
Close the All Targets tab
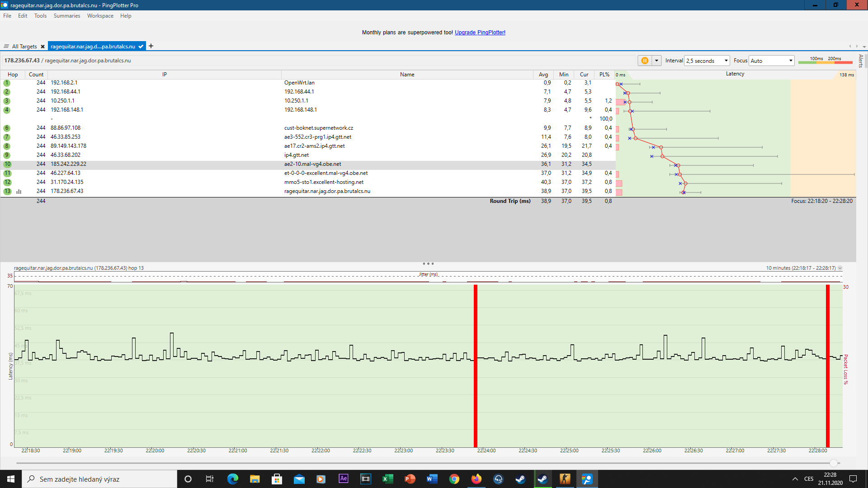43,47
